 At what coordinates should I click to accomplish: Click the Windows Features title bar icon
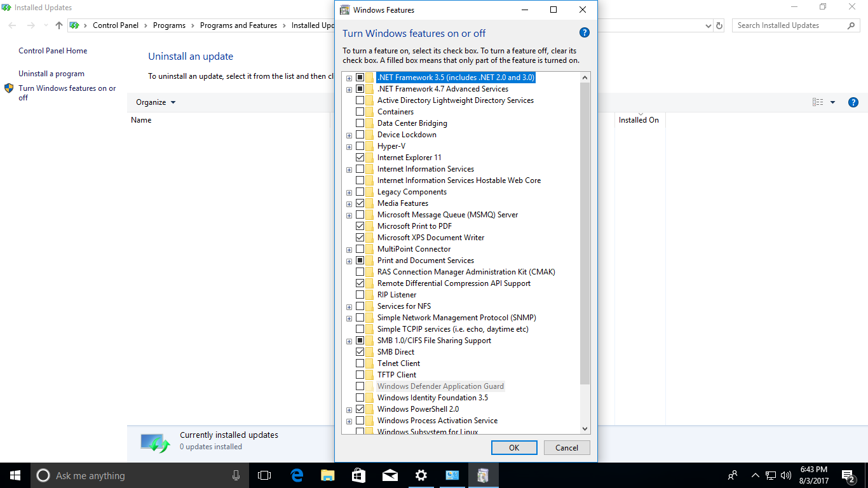point(344,10)
